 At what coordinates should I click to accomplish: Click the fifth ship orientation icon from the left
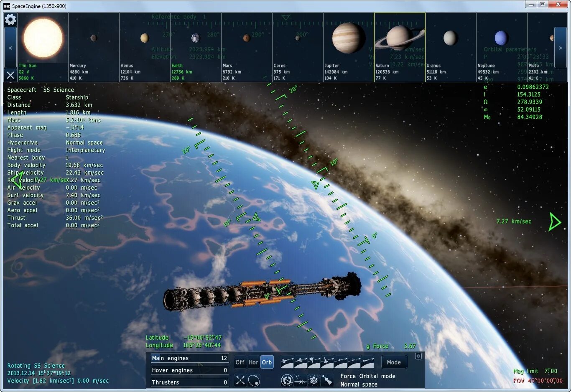(x=341, y=362)
